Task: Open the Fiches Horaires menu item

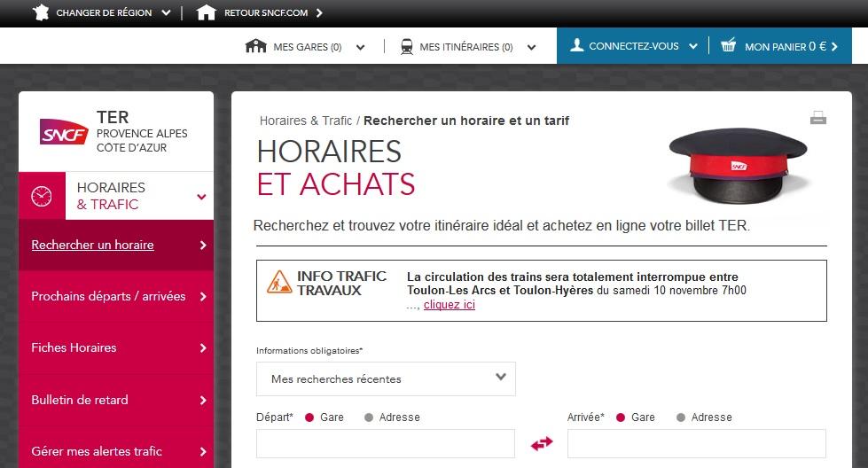Action: [x=115, y=347]
